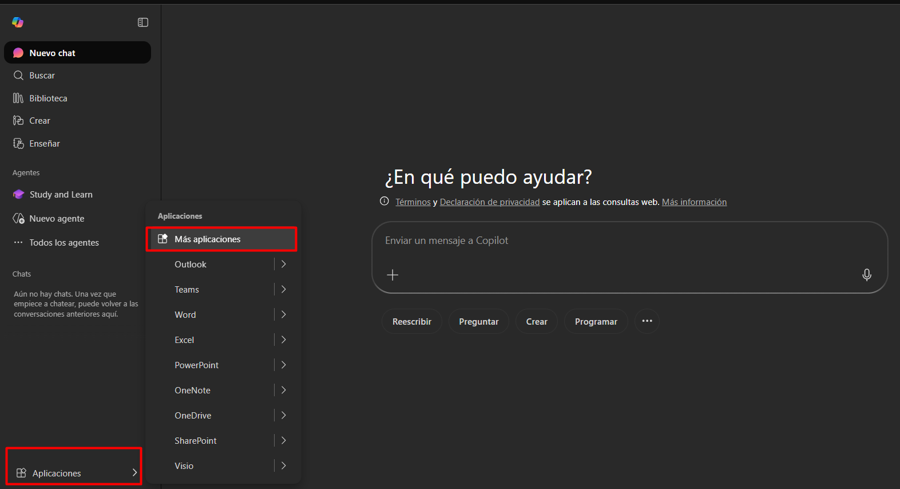Open OneDrive from the applications menu
Image resolution: width=900 pixels, height=489 pixels.
click(x=193, y=416)
